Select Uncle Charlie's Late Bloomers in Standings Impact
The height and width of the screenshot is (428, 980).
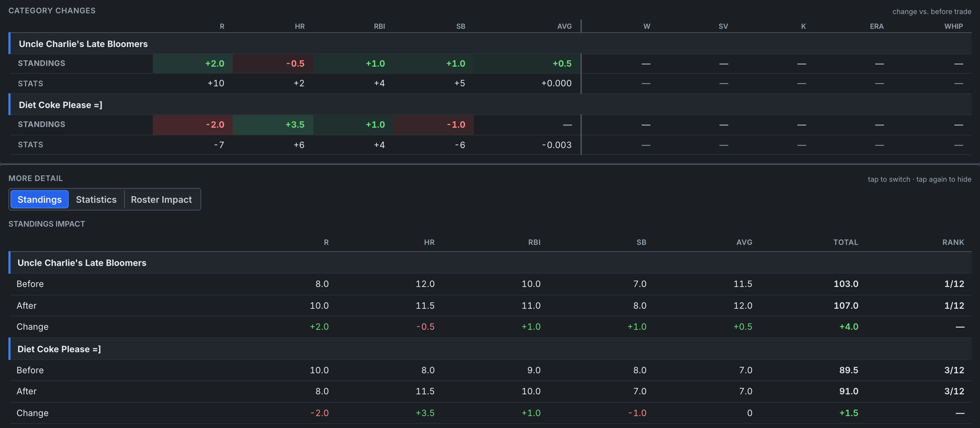point(490,262)
